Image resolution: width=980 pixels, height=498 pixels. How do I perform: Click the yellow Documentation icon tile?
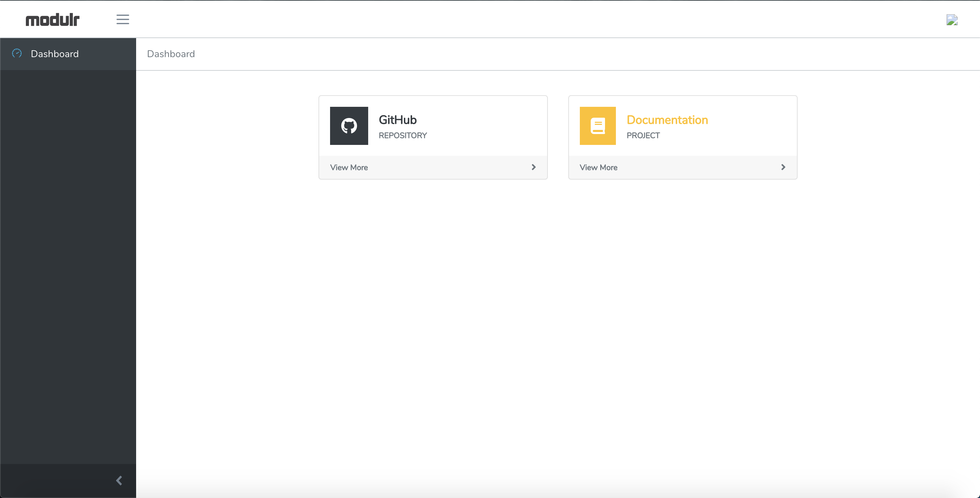pos(597,126)
